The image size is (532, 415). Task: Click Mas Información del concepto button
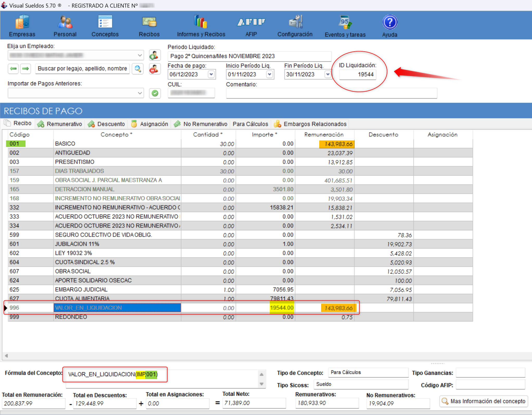point(484,401)
